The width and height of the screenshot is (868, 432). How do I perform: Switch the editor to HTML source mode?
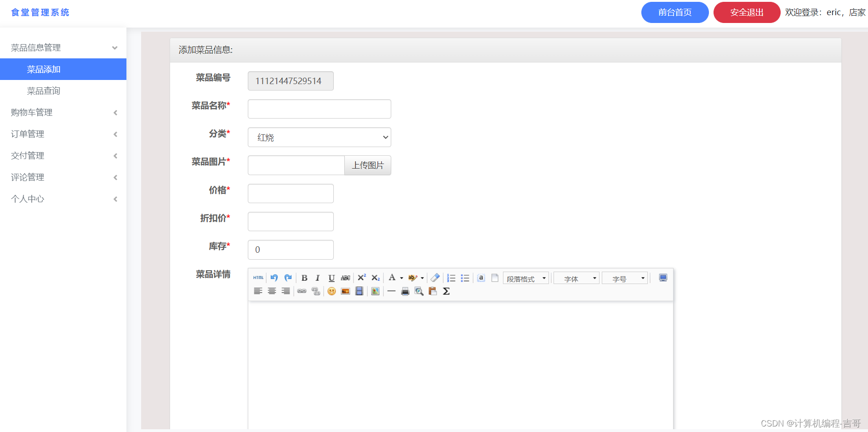(x=258, y=278)
